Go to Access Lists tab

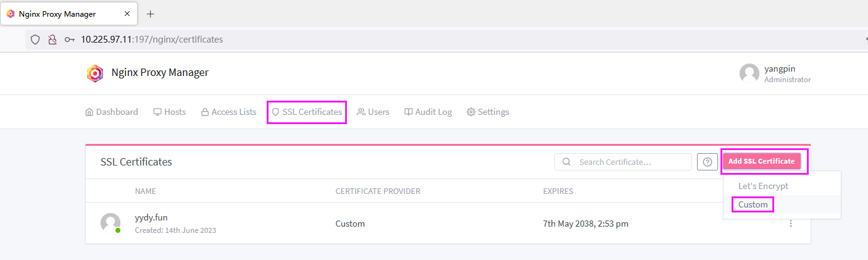(x=228, y=112)
